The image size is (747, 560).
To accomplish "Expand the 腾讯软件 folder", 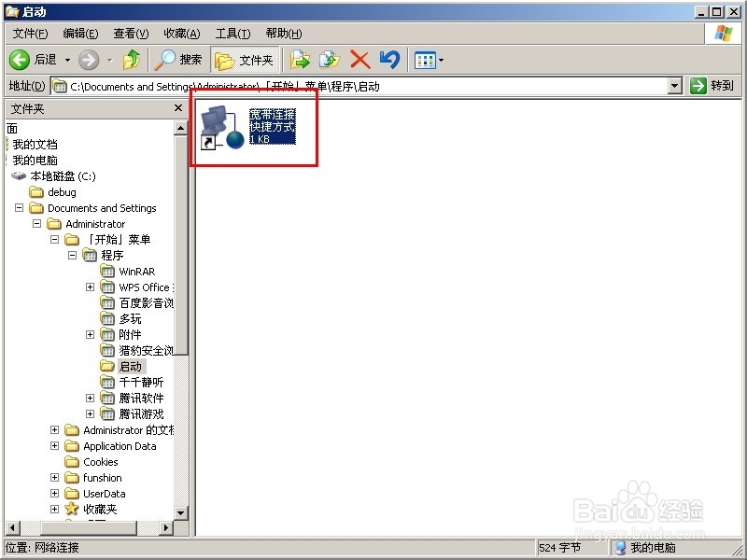I will pyautogui.click(x=90, y=399).
